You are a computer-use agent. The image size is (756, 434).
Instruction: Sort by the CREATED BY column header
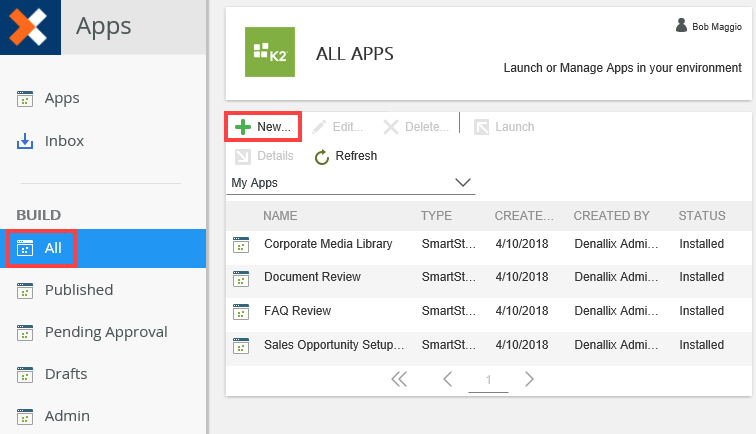click(611, 216)
